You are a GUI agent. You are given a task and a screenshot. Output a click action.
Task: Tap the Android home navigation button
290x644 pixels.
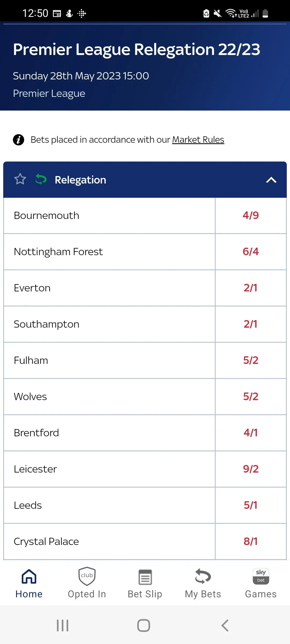[x=144, y=625]
